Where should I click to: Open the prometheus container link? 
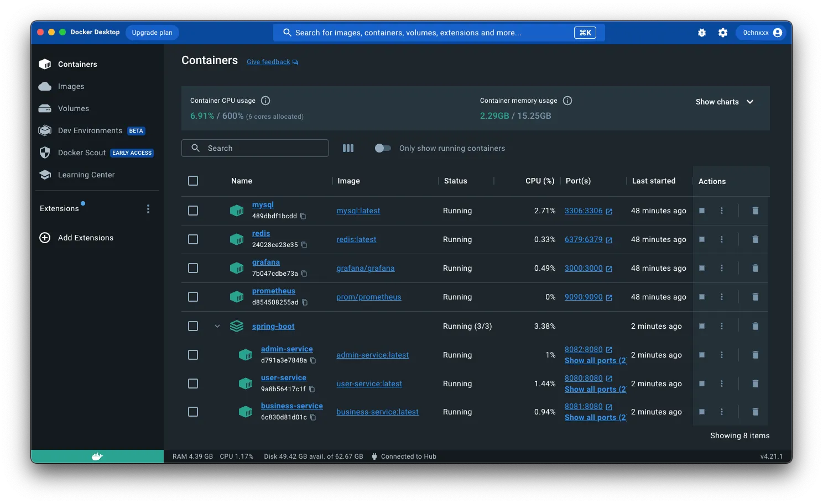pos(274,291)
